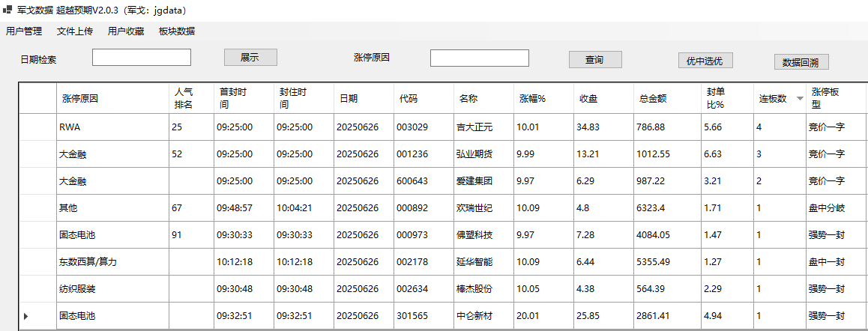Click the 查询 button
The image size is (868, 331).
pyautogui.click(x=595, y=60)
